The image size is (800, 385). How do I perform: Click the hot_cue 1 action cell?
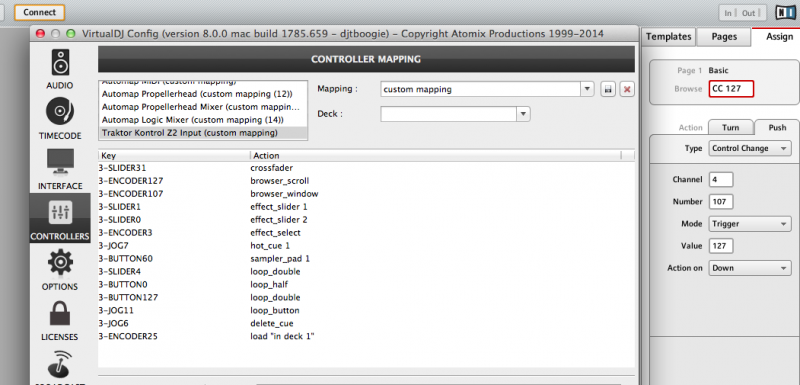[x=270, y=246]
